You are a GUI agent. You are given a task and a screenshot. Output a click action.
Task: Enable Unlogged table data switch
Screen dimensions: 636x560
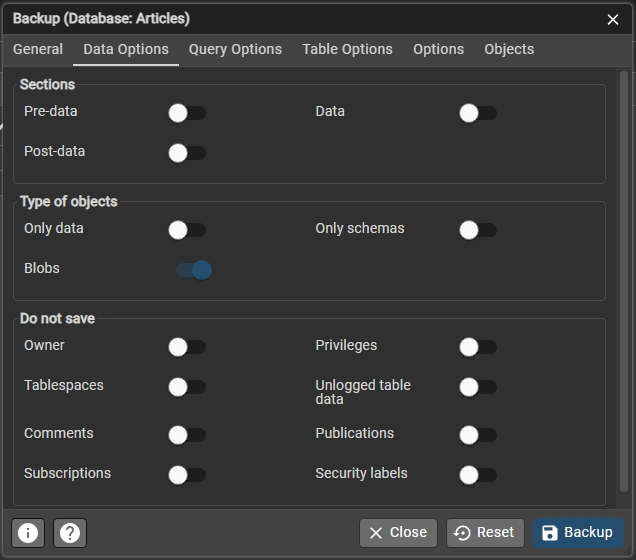[478, 387]
